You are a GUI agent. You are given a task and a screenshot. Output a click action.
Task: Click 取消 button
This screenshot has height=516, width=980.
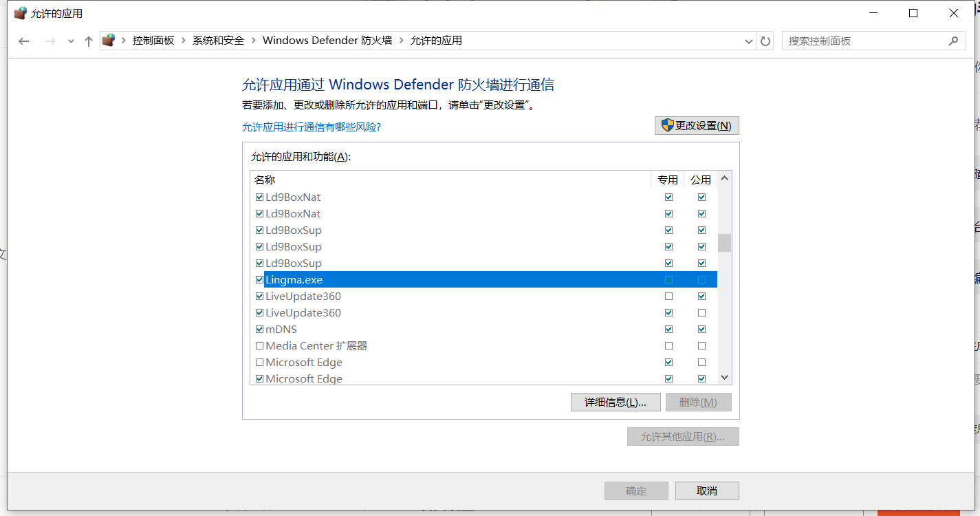pyautogui.click(x=707, y=491)
